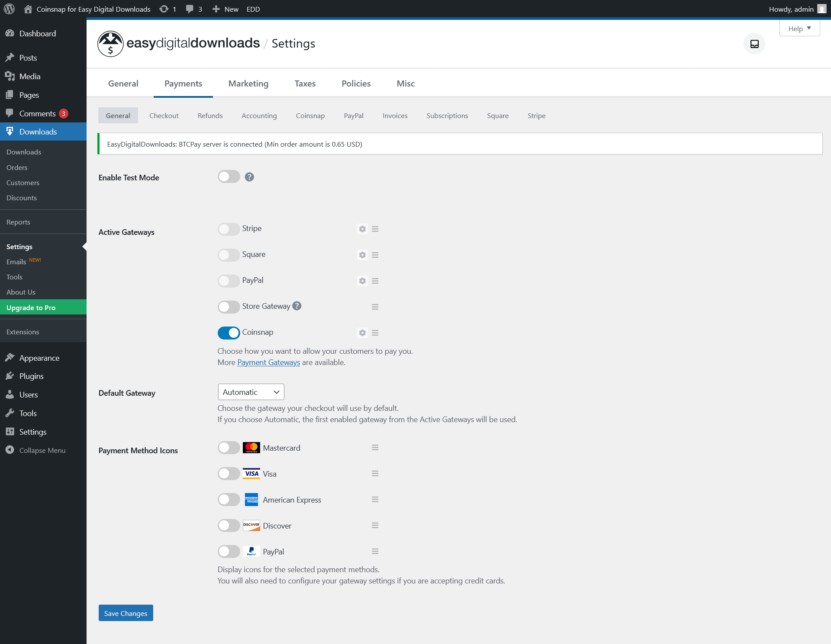
Task: Switch to the Taxes tab
Action: (x=305, y=83)
